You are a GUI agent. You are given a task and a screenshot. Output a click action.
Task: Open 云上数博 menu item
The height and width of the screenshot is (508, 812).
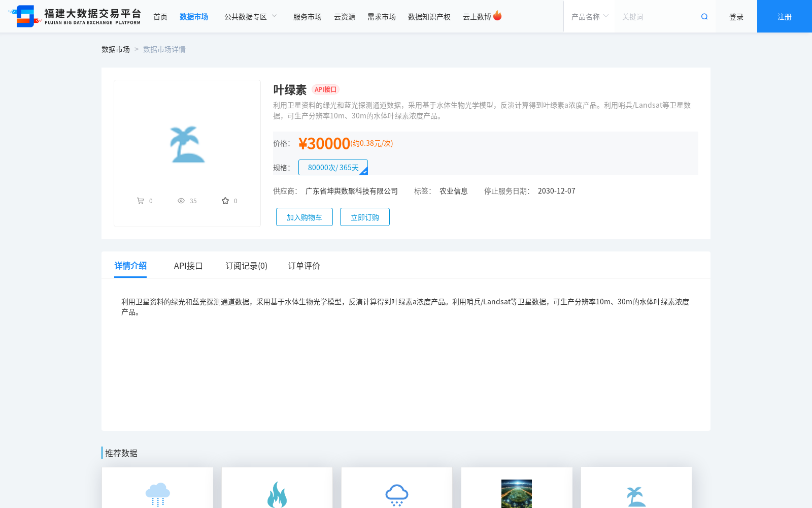[477, 17]
